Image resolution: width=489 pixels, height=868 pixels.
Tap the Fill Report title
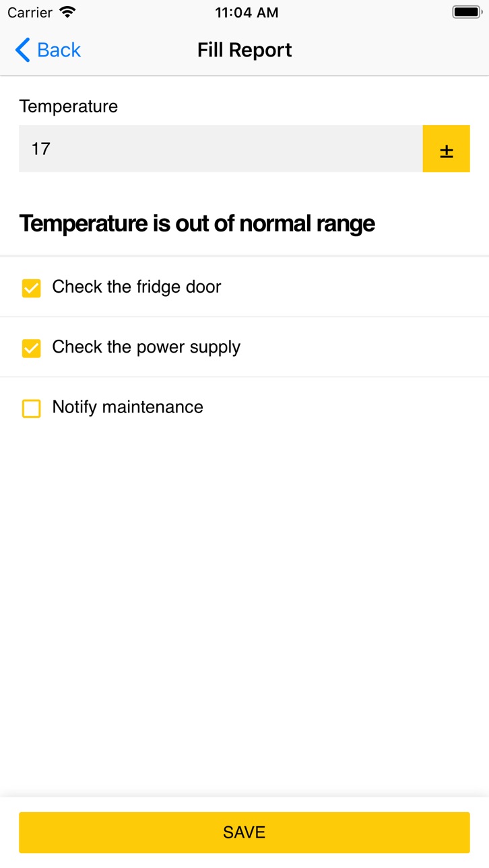pos(244,50)
